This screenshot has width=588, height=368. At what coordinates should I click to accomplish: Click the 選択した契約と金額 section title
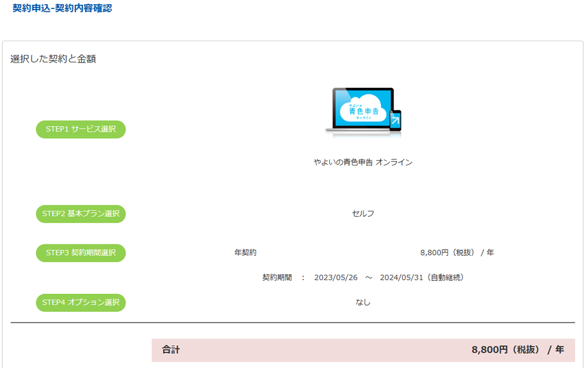click(53, 59)
